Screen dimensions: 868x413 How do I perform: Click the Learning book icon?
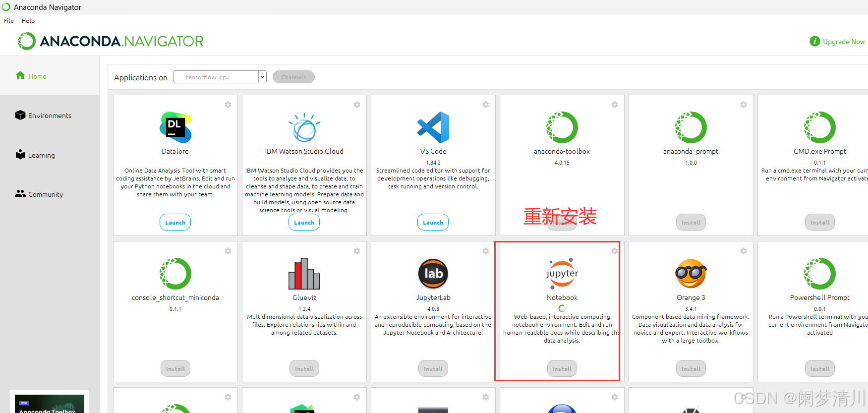pos(20,154)
